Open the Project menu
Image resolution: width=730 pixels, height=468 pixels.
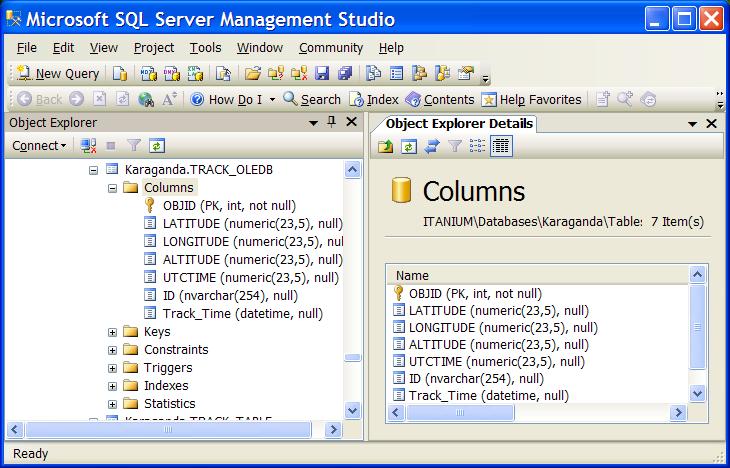pyautogui.click(x=154, y=47)
